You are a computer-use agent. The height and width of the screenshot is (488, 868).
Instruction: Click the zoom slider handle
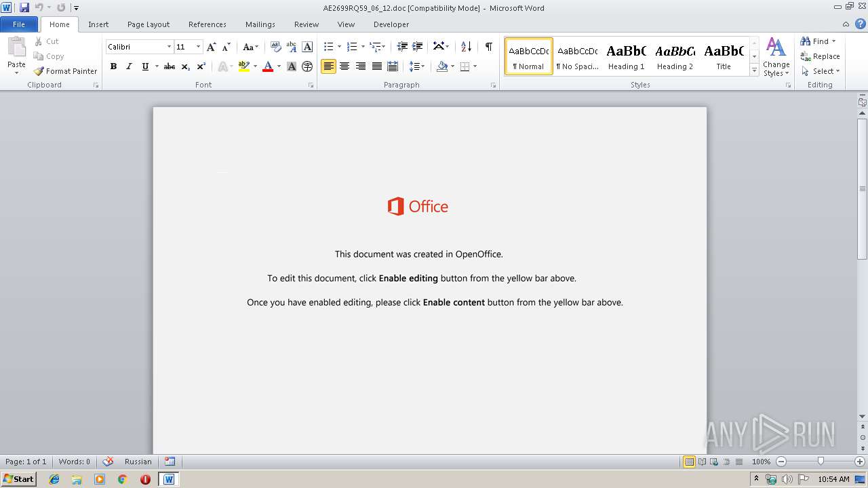pos(821,462)
